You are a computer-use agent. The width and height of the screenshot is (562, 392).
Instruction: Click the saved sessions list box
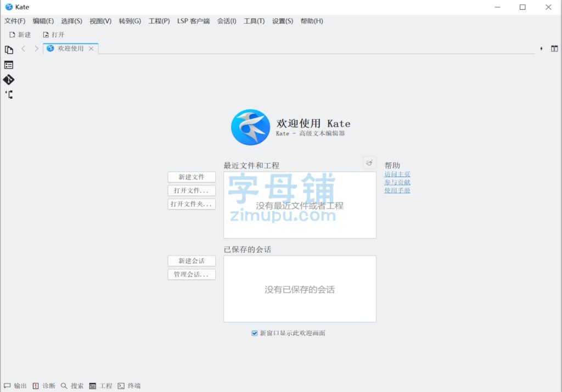[x=300, y=289]
